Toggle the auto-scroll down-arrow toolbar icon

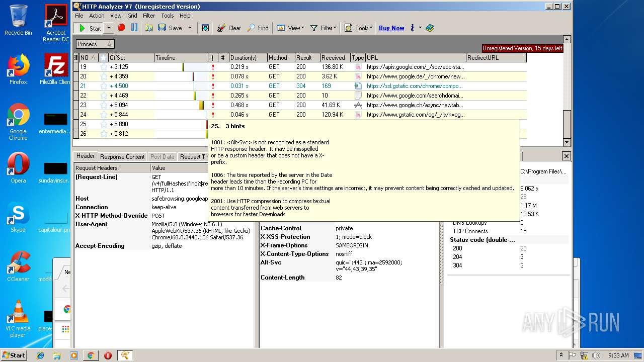[x=205, y=28]
